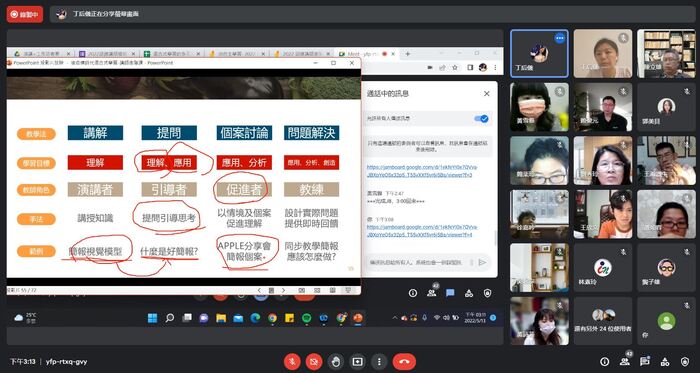Raise hand using the hand icon

[x=336, y=361]
